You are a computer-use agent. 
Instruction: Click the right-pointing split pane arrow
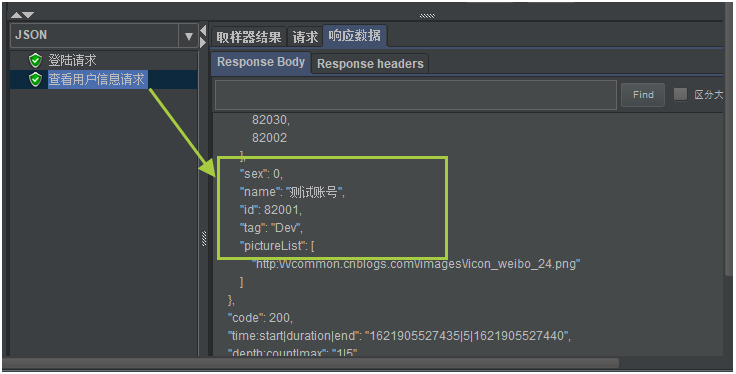pos(203,43)
